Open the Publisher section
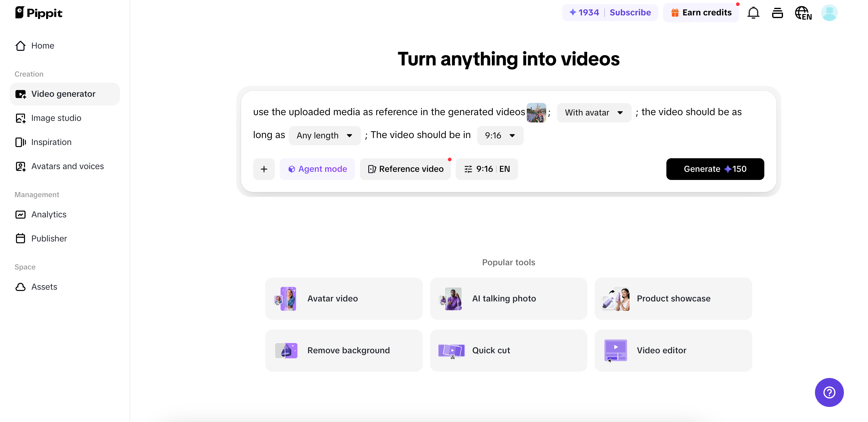This screenshot has width=868, height=422. coord(49,238)
